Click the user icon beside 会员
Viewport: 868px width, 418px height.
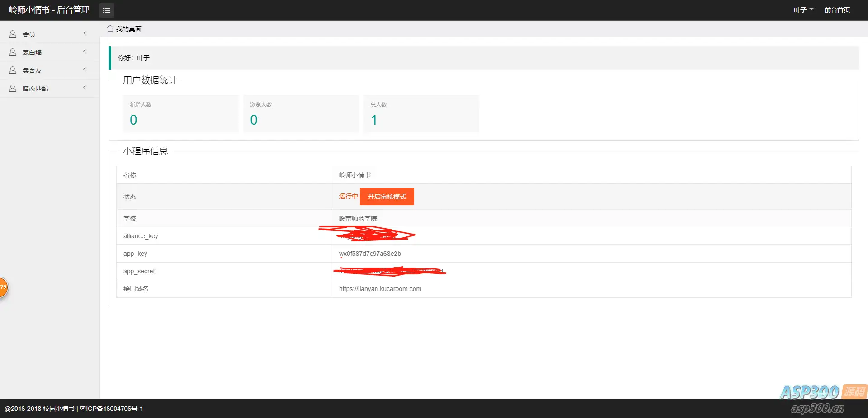pos(13,34)
